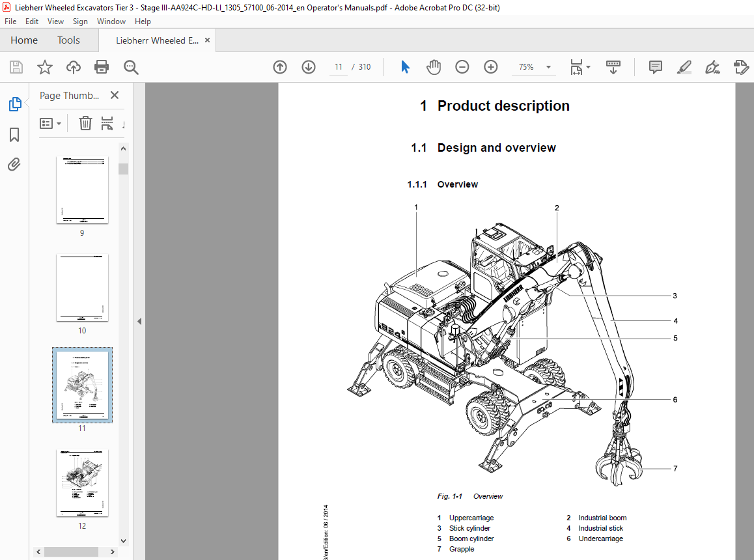Click thumbnail panel scroll up arrow
The width and height of the screenshot is (754, 560).
[x=124, y=148]
